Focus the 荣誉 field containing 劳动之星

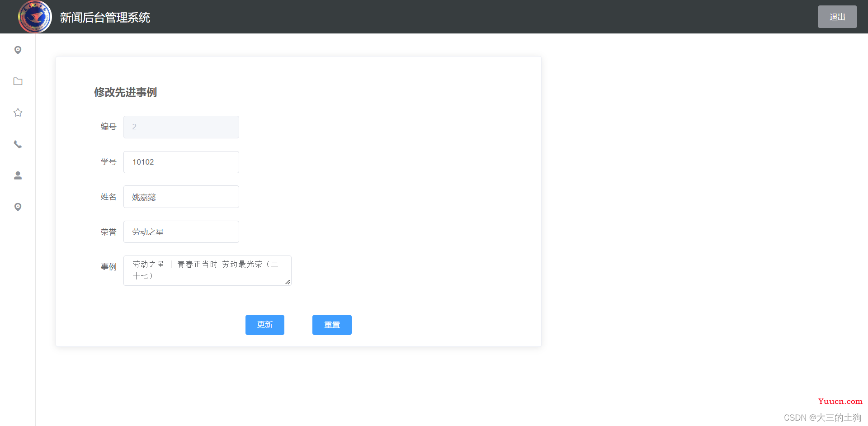point(181,232)
